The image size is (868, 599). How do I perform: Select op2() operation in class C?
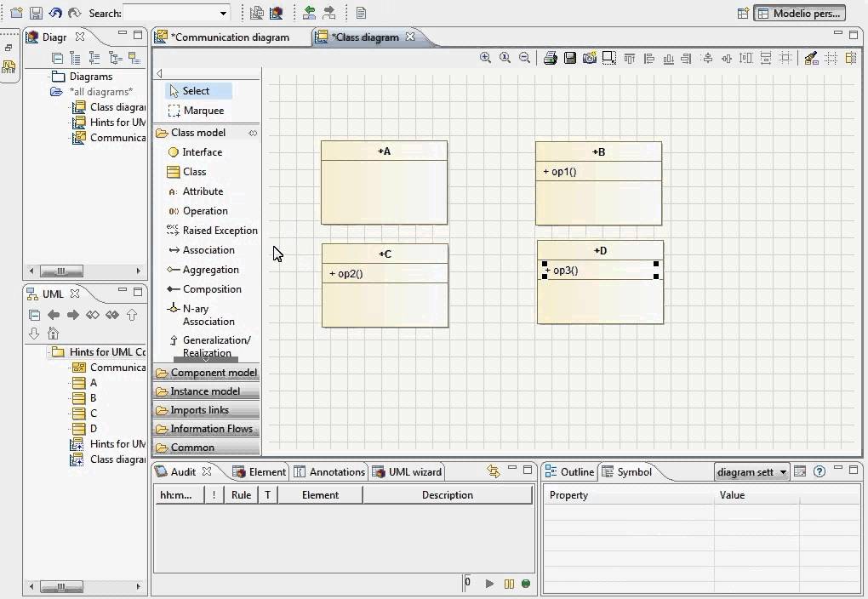[x=346, y=273]
